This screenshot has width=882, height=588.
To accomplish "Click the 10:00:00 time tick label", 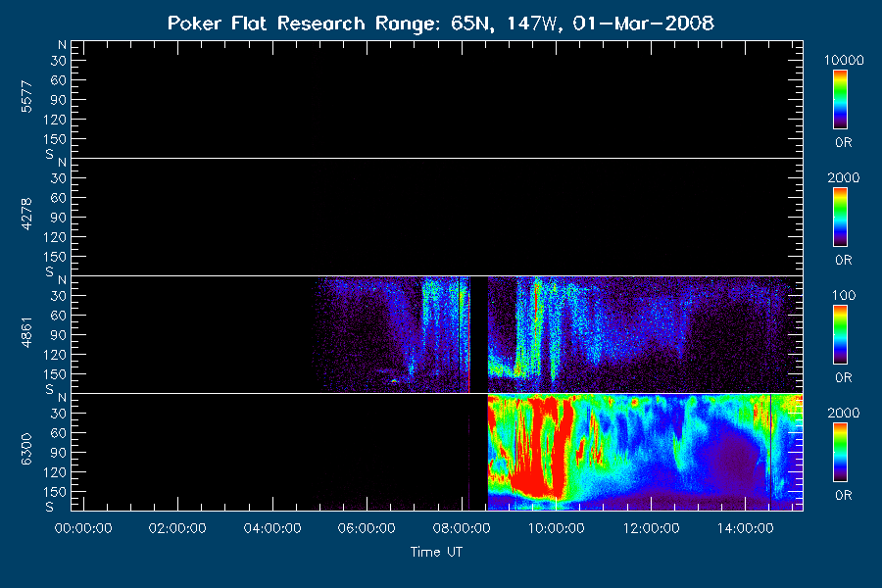I will 556,528.
